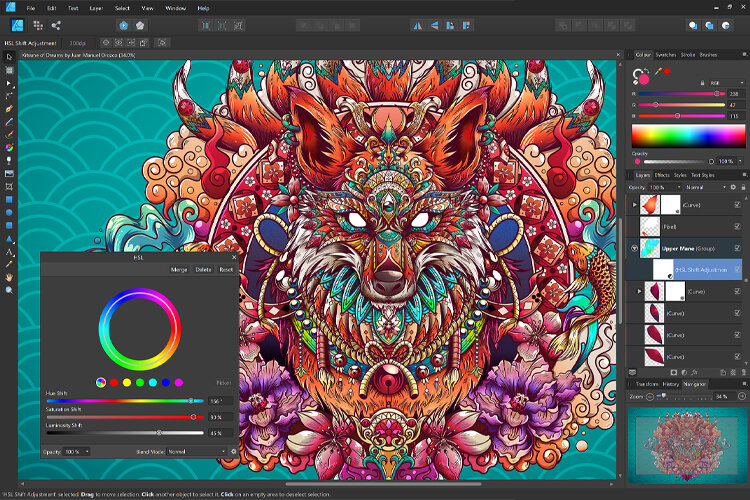Open the RGB colour model dropdown
The height and width of the screenshot is (500, 750).
(x=727, y=83)
